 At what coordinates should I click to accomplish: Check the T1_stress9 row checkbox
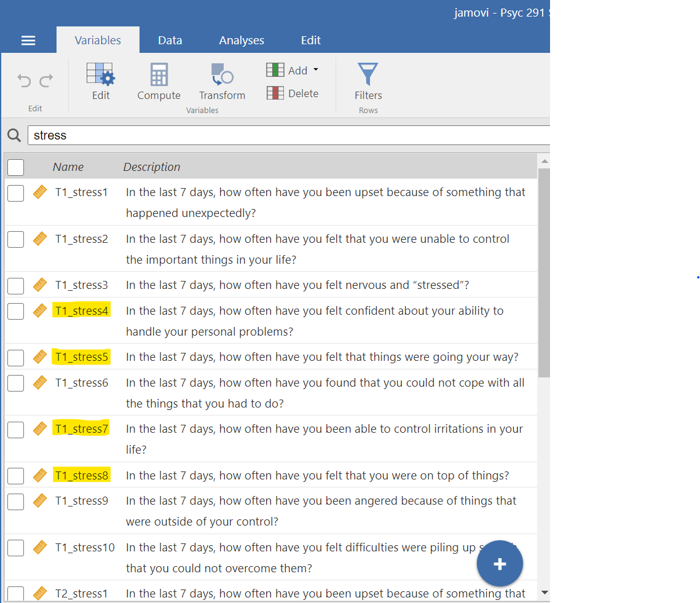pos(15,502)
